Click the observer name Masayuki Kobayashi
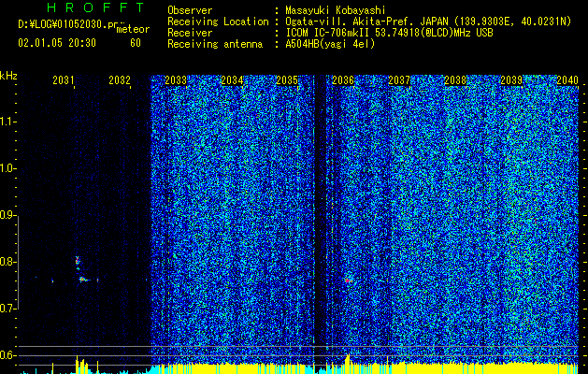Viewport: 588px width, 374px height. [x=336, y=10]
